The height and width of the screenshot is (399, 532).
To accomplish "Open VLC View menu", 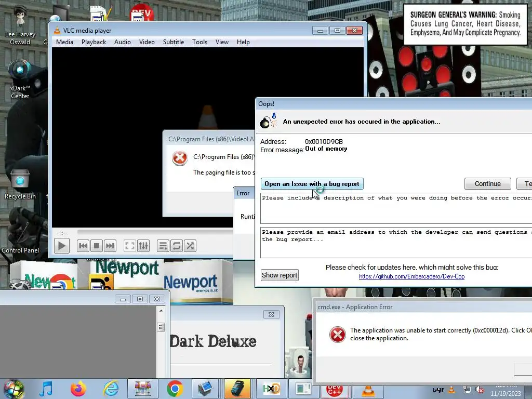I will (222, 42).
